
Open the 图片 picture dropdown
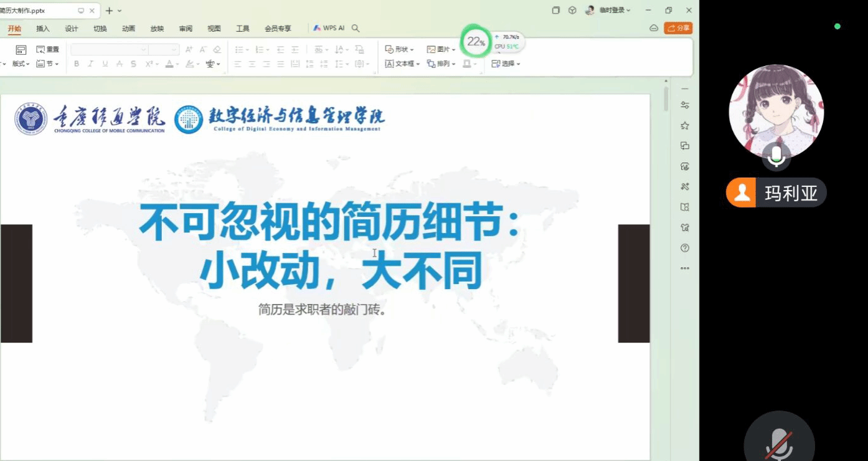point(441,49)
